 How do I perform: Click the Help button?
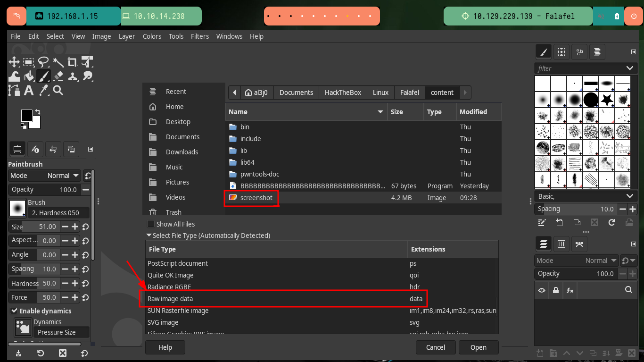pos(165,347)
